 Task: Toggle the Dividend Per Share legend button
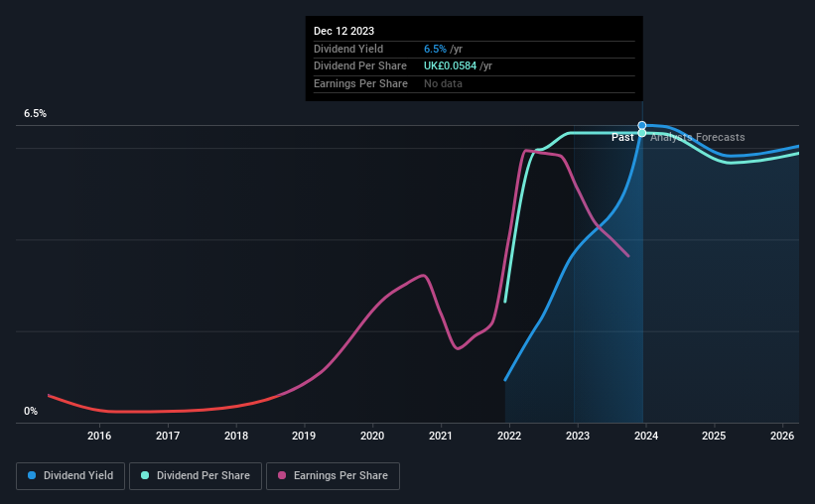tap(196, 476)
